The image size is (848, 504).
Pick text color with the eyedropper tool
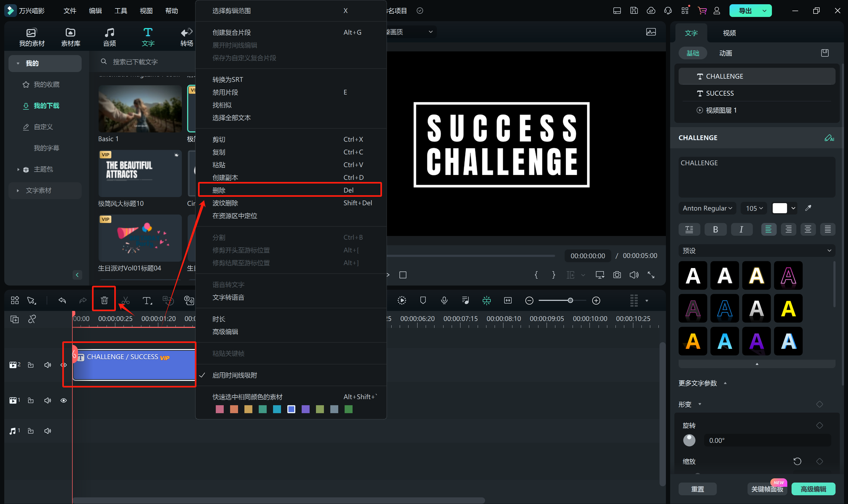click(x=808, y=208)
